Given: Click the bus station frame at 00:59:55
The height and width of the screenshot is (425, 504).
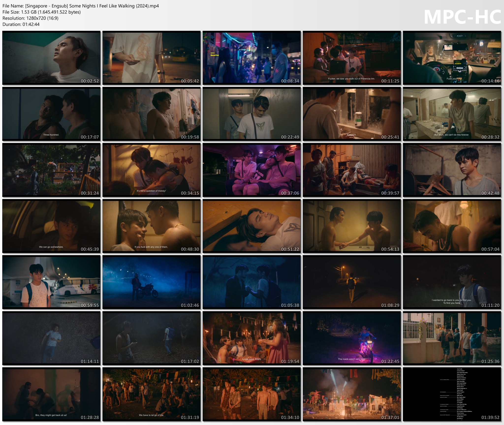Looking at the screenshot, I should tap(51, 282).
